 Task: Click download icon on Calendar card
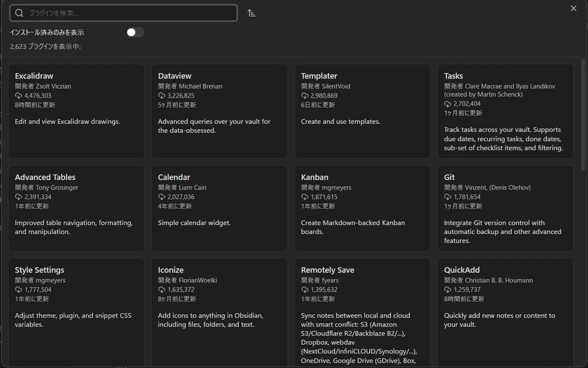coord(162,197)
